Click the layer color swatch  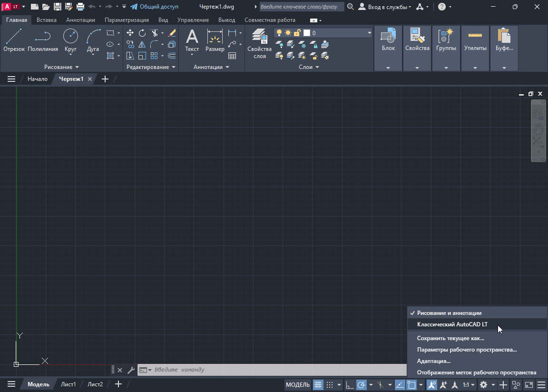(x=307, y=33)
